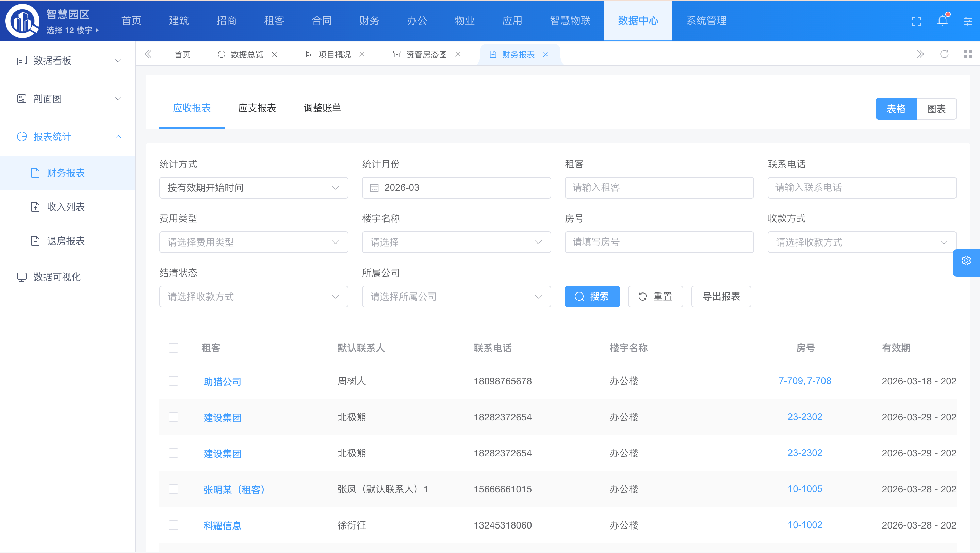Open the top-right settings sliders icon
Image resolution: width=980 pixels, height=553 pixels.
967,21
